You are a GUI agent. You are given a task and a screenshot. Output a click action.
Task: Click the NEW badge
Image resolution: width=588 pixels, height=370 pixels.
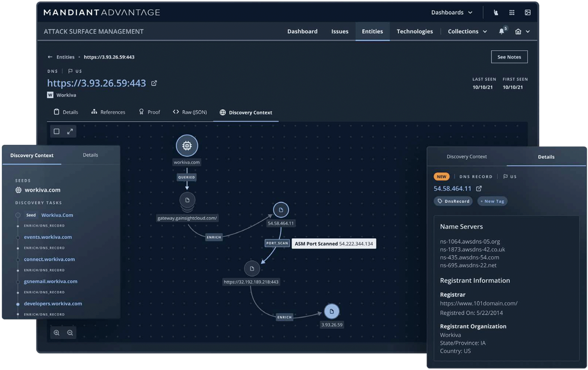[442, 177]
